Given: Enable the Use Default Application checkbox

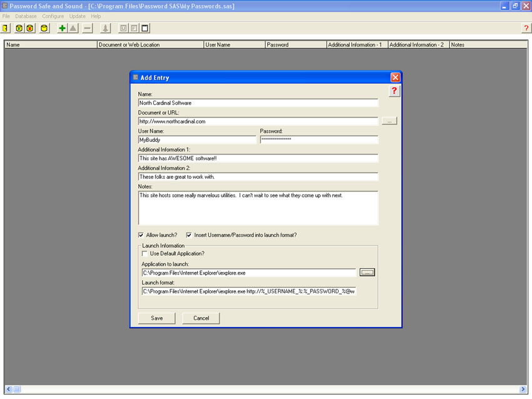Looking at the screenshot, I should [145, 253].
